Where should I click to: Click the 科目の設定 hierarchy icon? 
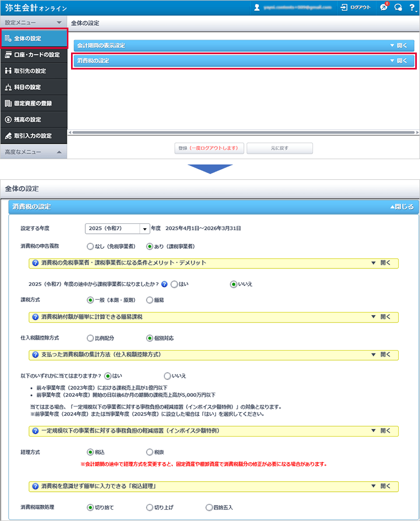tap(8, 87)
